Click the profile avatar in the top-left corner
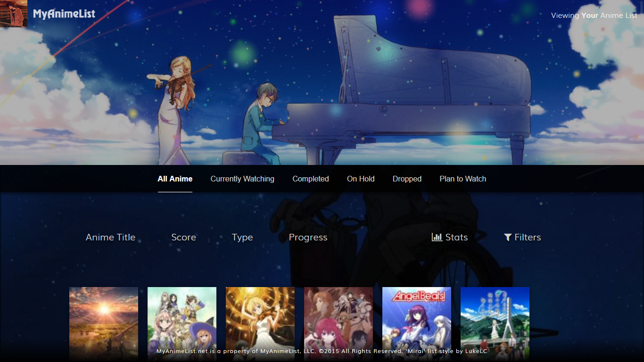This screenshot has height=362, width=644. point(13,13)
